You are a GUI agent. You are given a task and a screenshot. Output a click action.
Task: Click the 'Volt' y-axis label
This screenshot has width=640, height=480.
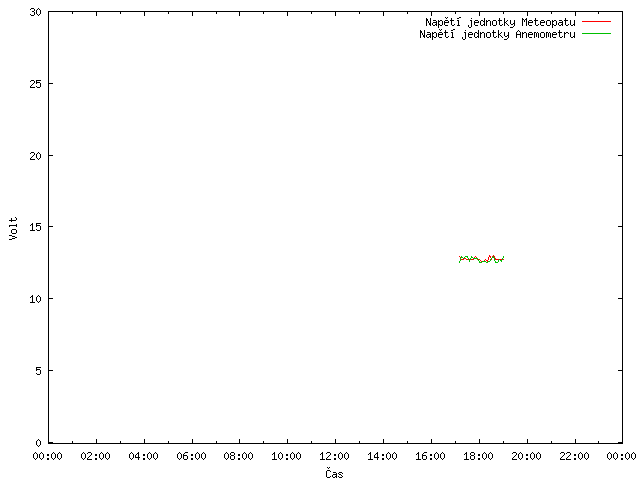(x=13, y=228)
